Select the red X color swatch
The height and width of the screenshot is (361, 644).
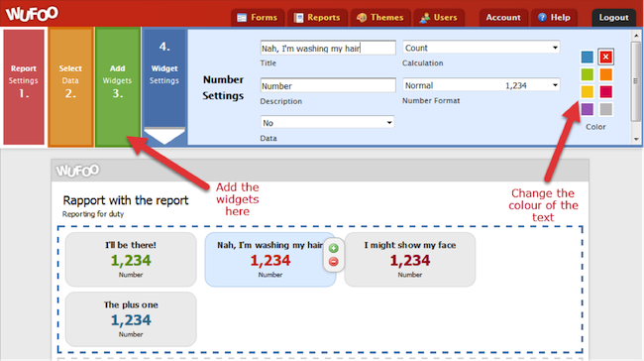[x=605, y=57]
